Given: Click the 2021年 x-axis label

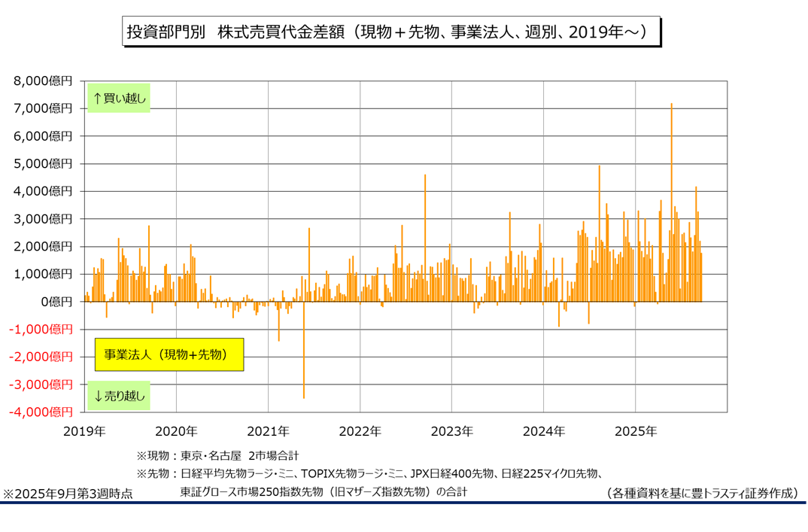Looking at the screenshot, I should tap(268, 432).
